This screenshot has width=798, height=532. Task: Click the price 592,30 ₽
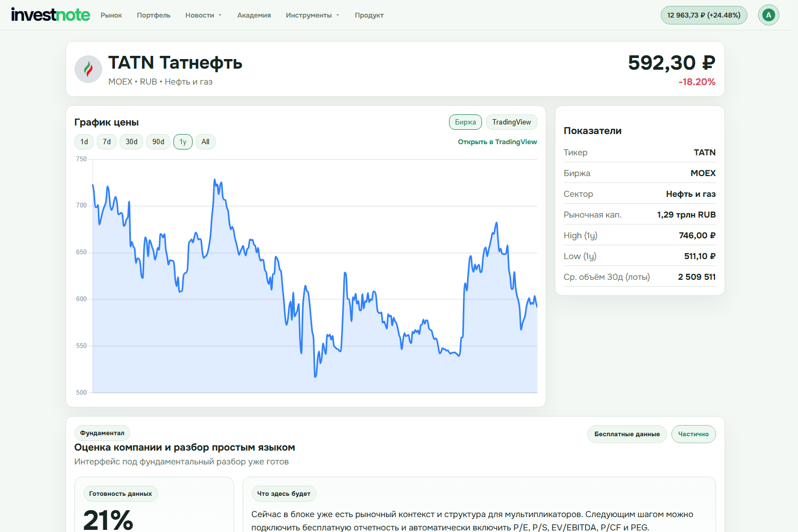pos(671,63)
